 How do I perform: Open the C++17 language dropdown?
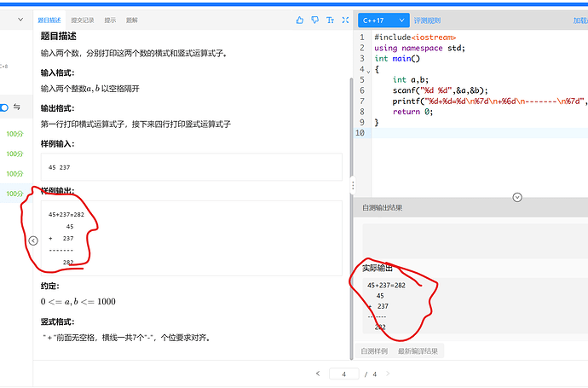383,20
